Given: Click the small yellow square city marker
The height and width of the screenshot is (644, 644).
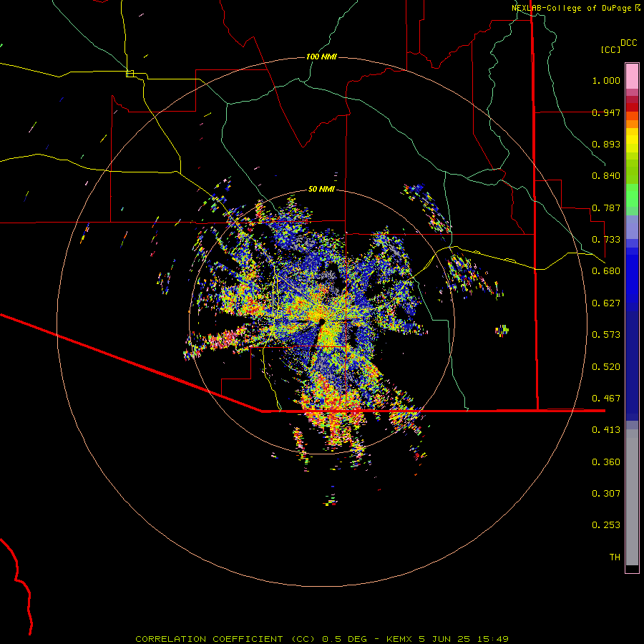Looking at the screenshot, I should 130,74.
